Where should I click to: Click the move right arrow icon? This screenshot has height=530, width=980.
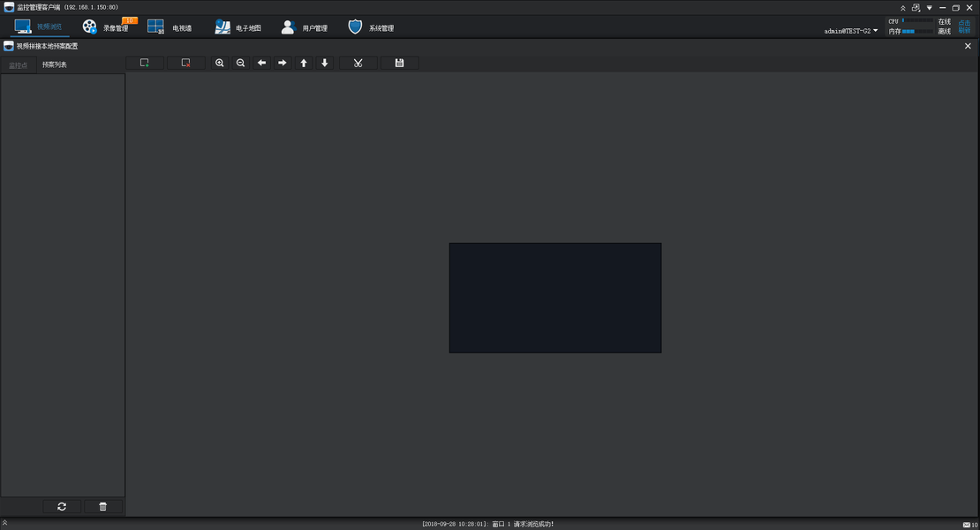283,63
